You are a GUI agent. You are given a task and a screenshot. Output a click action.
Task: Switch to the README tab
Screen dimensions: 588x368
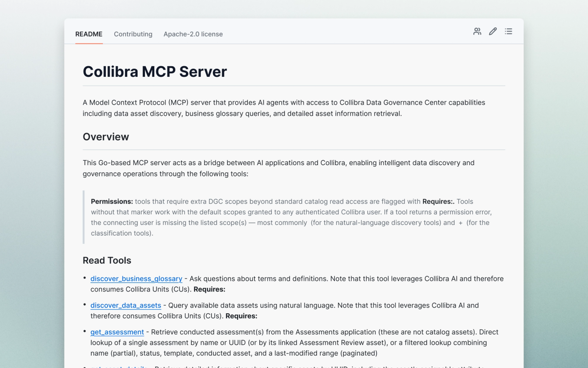tap(89, 34)
